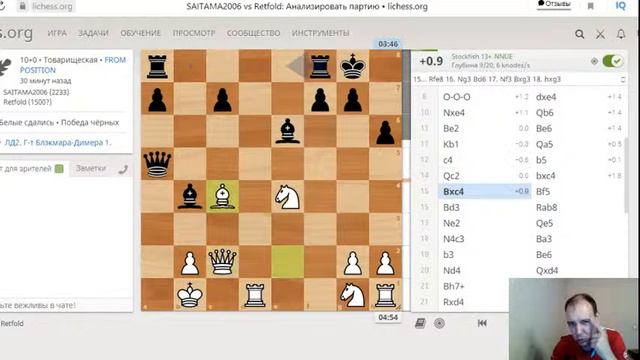Select the white knight on e4
The width and height of the screenshot is (640, 360).
pyautogui.click(x=287, y=197)
